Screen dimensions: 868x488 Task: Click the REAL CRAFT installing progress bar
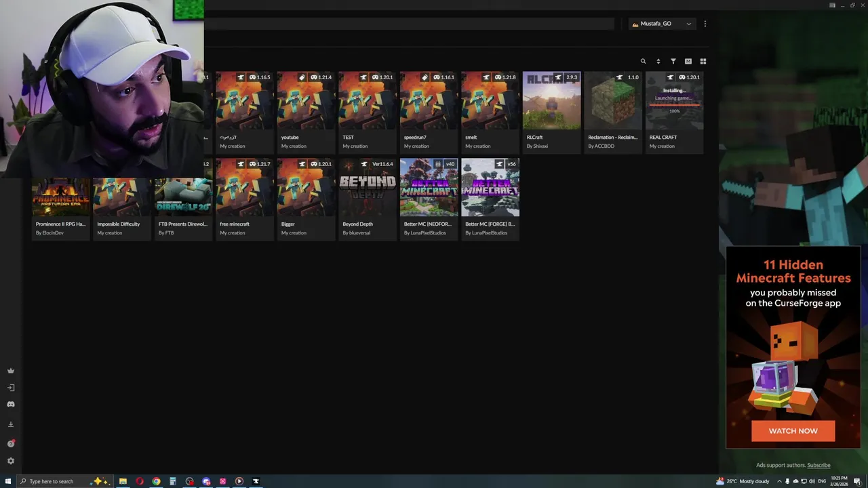click(674, 104)
